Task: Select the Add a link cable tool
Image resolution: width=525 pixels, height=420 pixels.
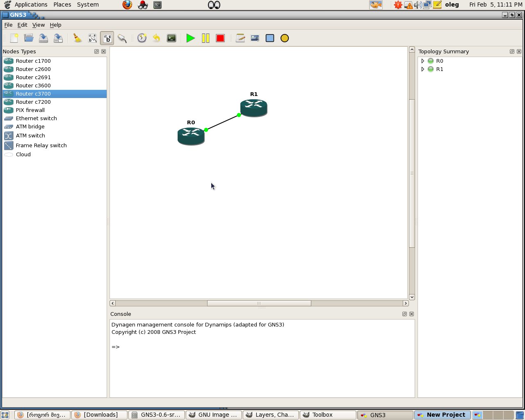Action: tap(122, 38)
